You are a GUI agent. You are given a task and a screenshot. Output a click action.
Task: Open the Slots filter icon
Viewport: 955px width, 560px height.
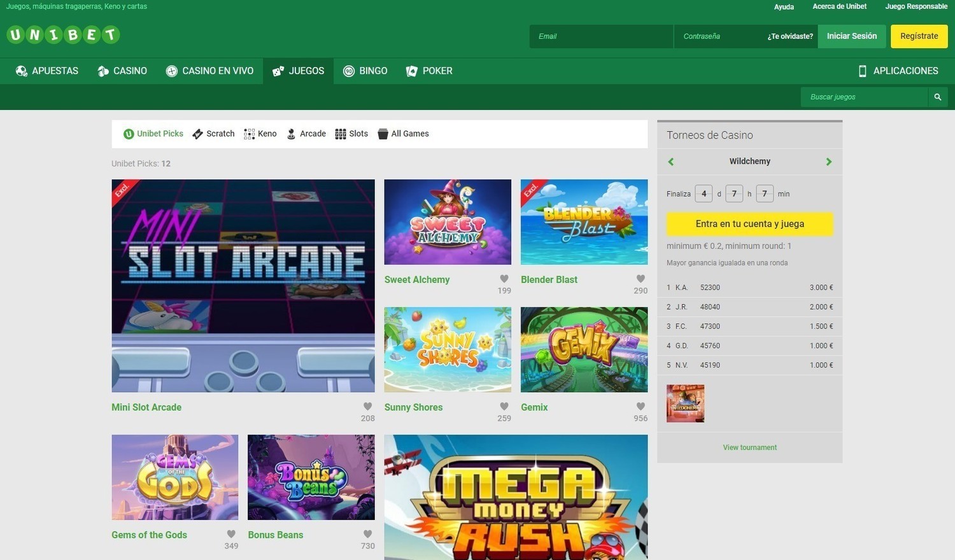click(341, 134)
